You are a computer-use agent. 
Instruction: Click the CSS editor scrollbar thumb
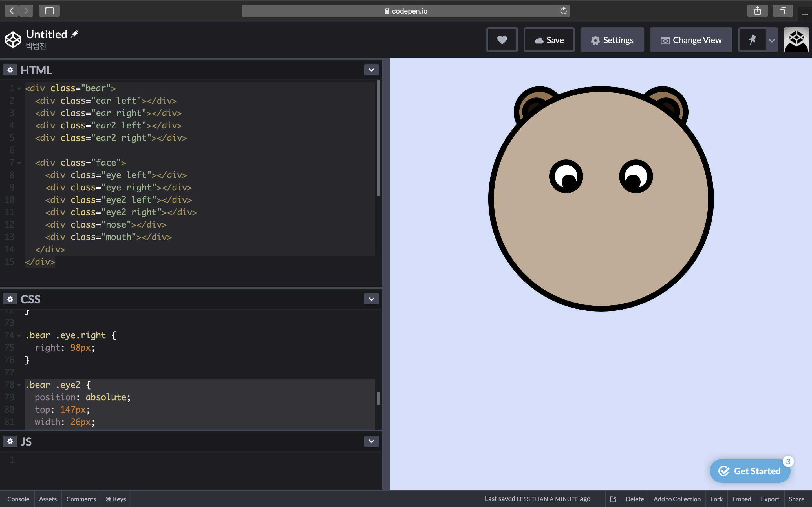(378, 398)
